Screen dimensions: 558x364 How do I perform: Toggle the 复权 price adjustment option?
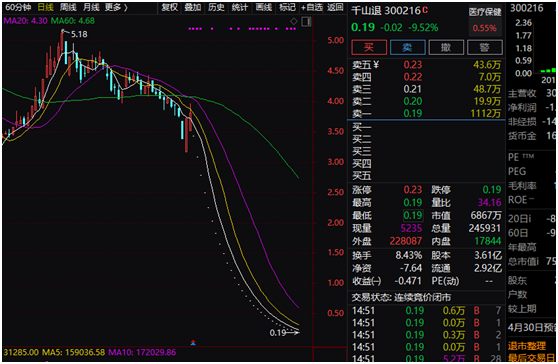coord(169,7)
